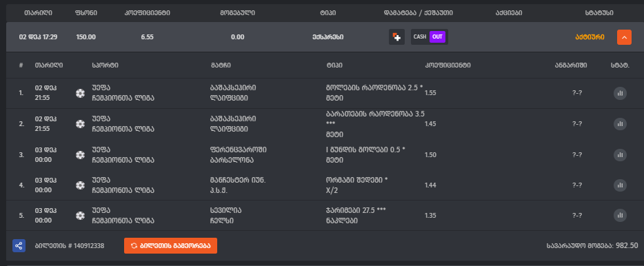
Task: Open statistics icon for row 1
Action: 620,93
